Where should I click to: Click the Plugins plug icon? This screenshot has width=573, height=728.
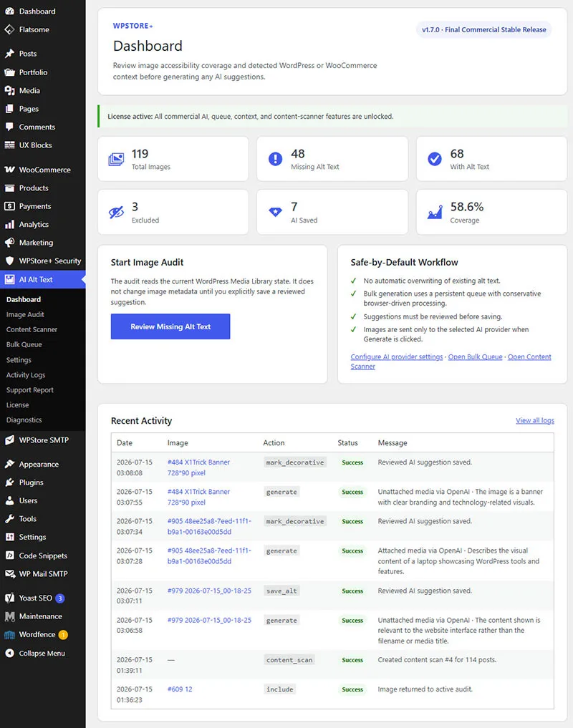point(9,482)
